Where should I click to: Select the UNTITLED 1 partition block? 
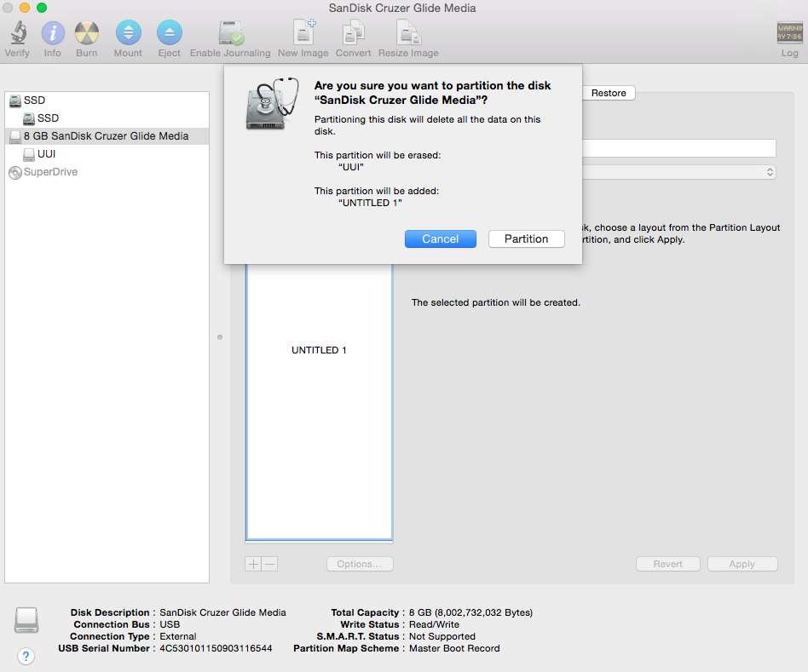(x=319, y=402)
